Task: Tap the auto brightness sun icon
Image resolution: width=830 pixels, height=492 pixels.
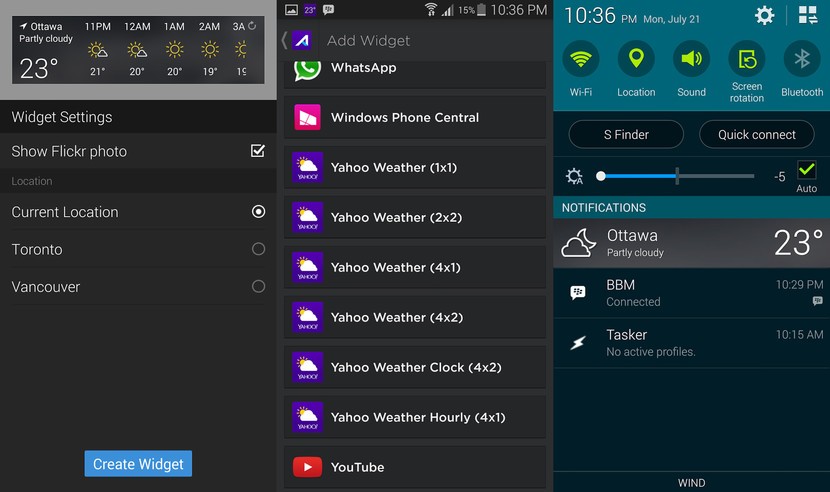Action: [574, 176]
